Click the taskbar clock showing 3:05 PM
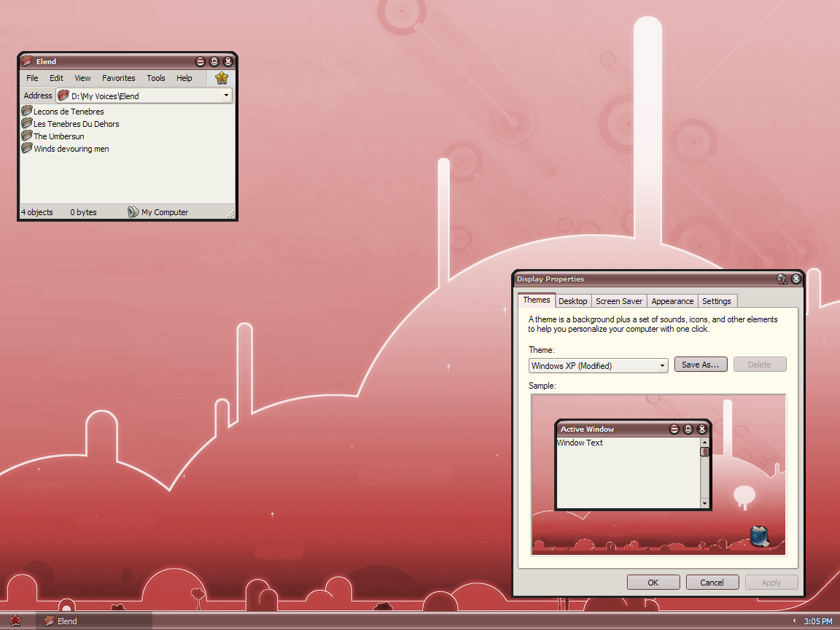840x630 pixels. (818, 621)
